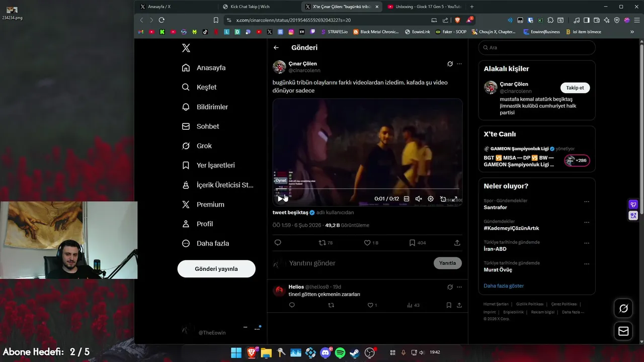Open Spotify from taskbar

click(x=340, y=352)
